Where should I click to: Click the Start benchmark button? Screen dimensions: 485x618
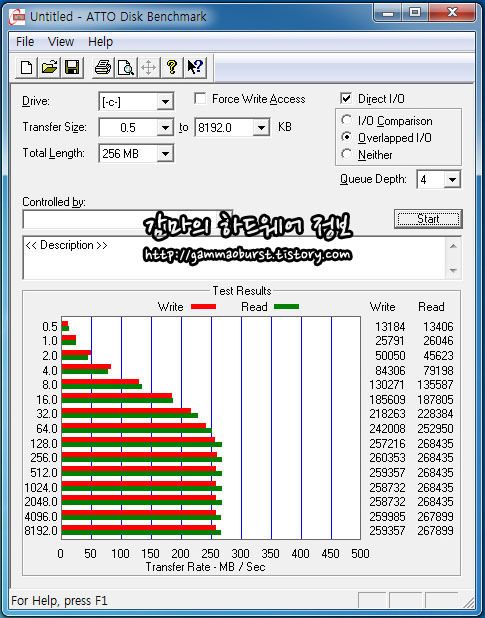point(428,219)
